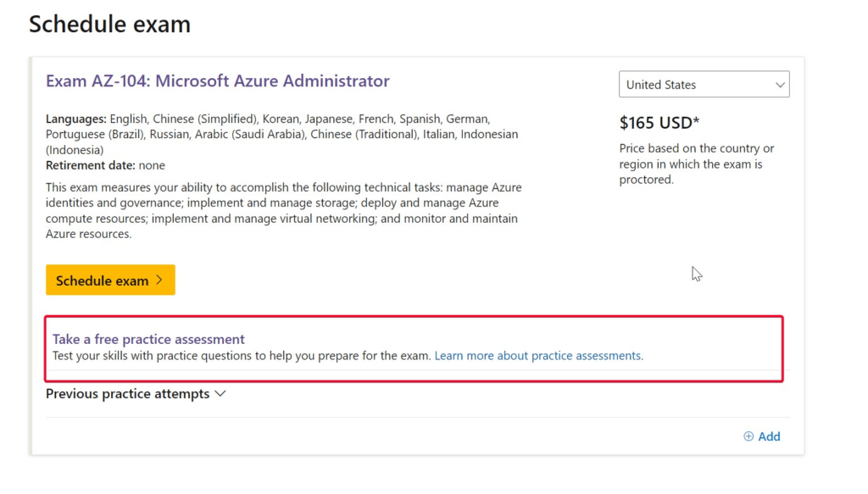The height and width of the screenshot is (494, 868).
Task: Click the Schedule exam page heading
Action: click(109, 25)
